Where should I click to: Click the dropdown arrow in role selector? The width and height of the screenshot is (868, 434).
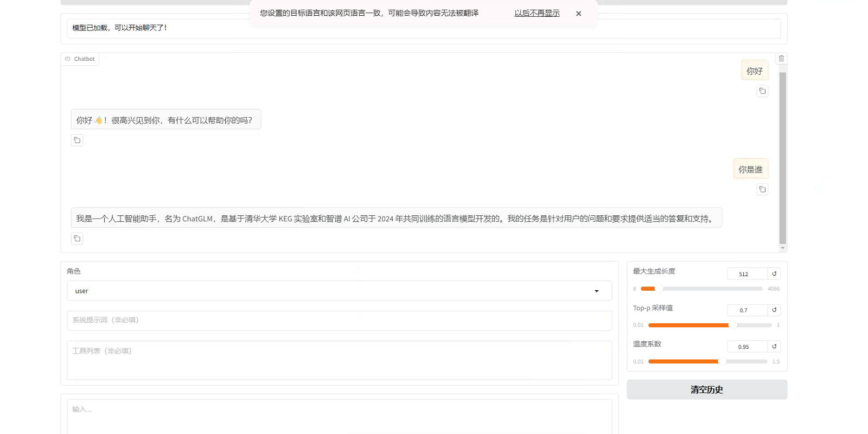596,291
